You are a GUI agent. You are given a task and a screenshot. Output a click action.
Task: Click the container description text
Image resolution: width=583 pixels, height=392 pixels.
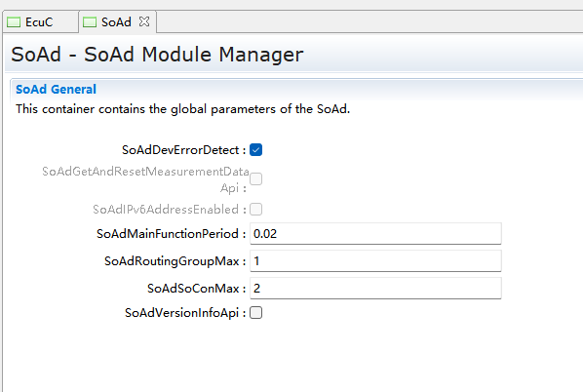[183, 109]
